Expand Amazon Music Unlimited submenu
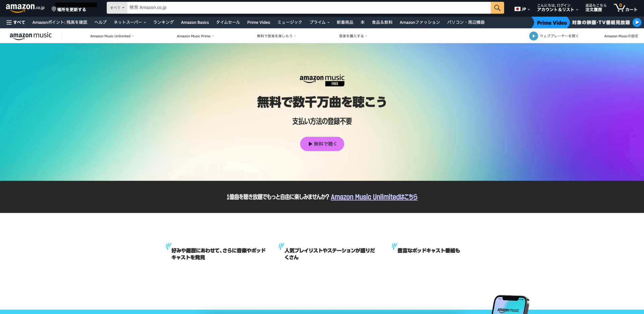This screenshot has width=644, height=314. [112, 36]
